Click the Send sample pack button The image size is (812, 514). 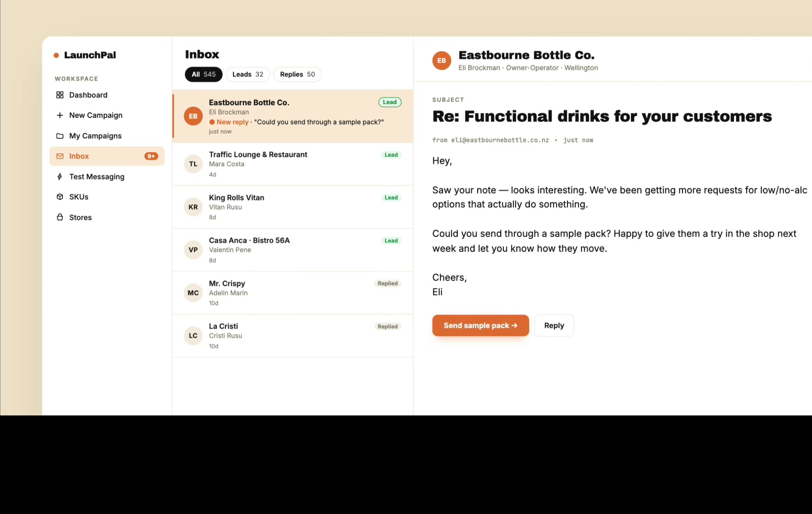(480, 326)
